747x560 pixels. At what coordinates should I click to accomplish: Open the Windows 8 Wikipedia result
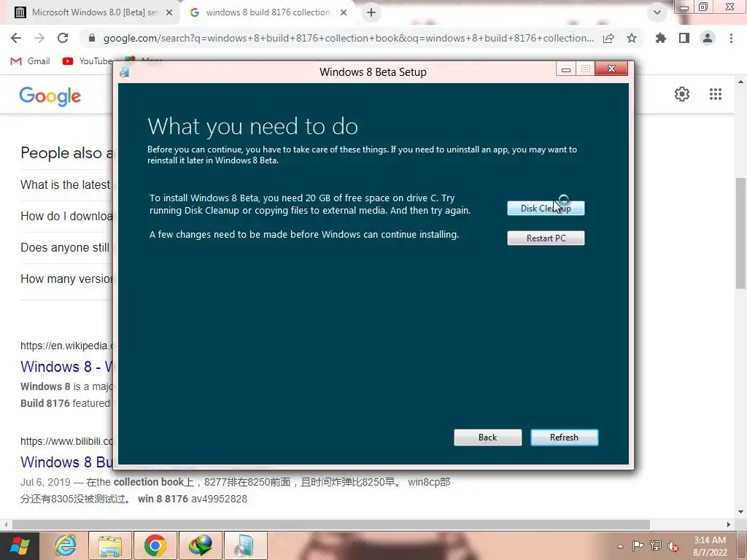66,367
